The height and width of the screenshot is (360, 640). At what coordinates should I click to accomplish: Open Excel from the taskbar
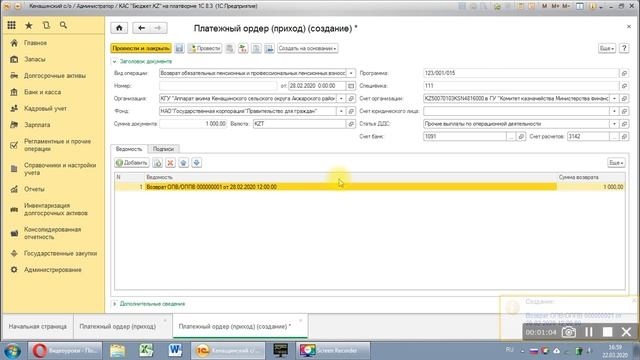point(146,350)
